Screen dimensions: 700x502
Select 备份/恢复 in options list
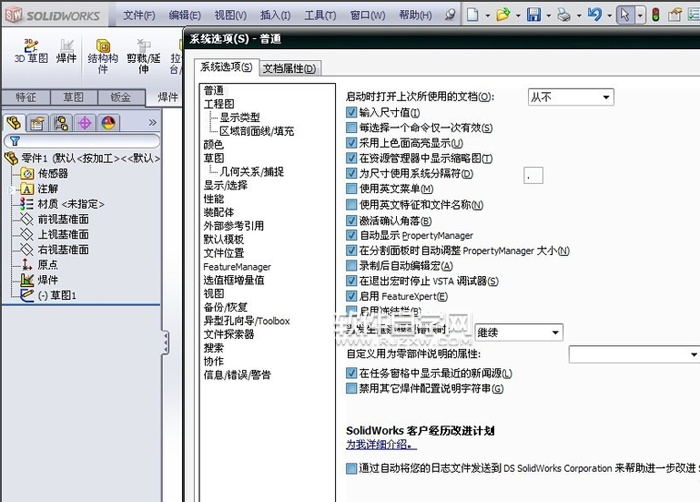click(225, 307)
